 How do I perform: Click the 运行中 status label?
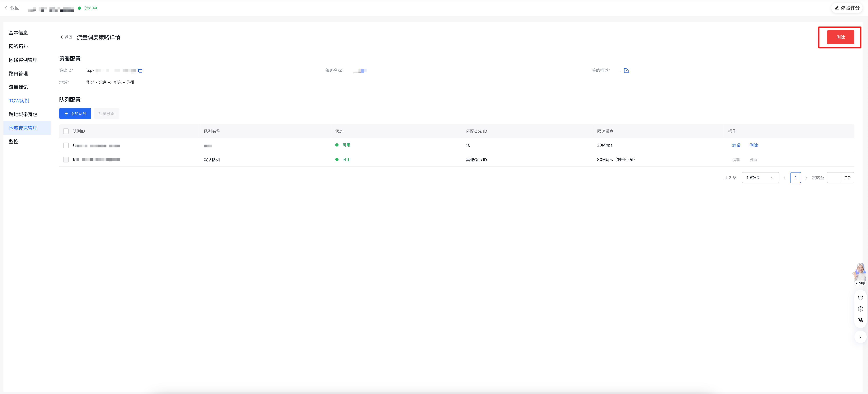click(x=91, y=8)
